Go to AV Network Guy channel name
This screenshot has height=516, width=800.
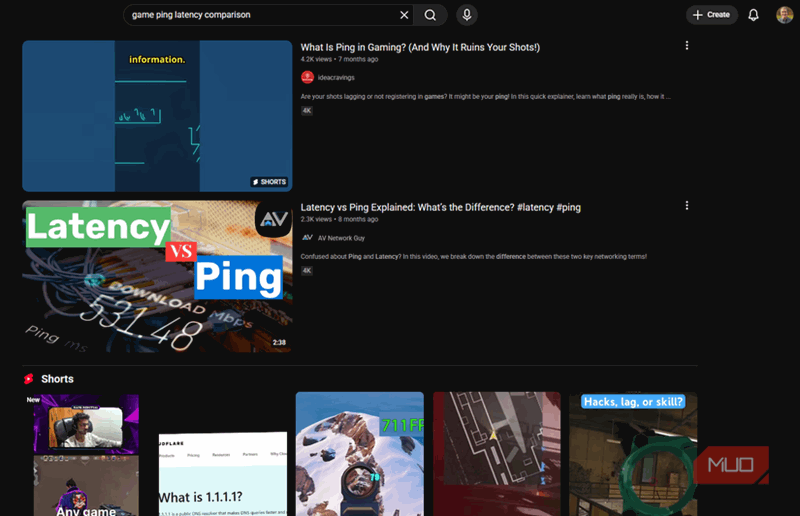pos(343,237)
